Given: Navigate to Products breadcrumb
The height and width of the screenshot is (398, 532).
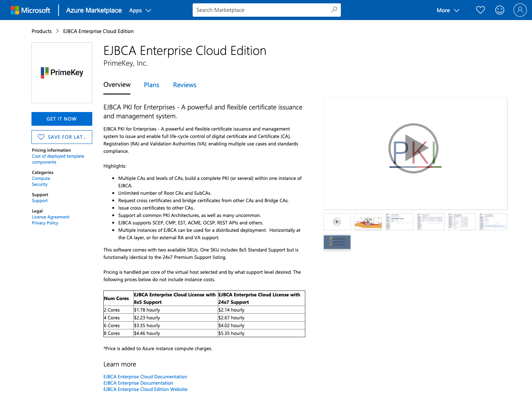Looking at the screenshot, I should pos(41,31).
